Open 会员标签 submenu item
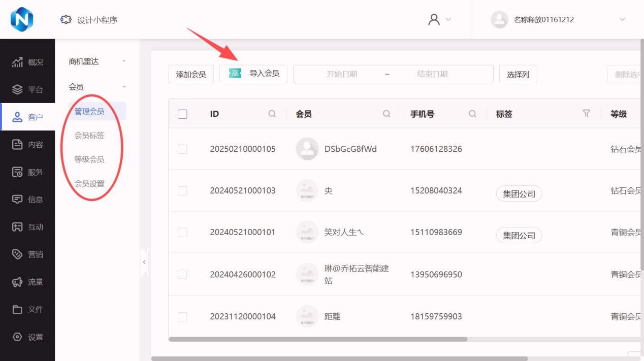 coord(89,136)
